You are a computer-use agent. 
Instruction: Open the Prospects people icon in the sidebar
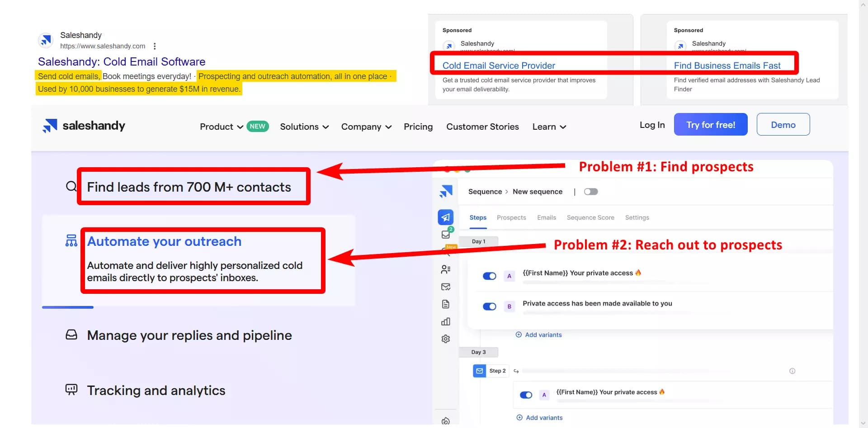[446, 269]
